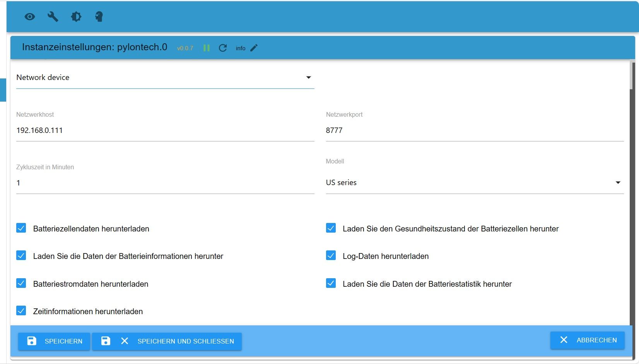
Task: Open the connection type dropdown showing Network device
Action: click(165, 77)
